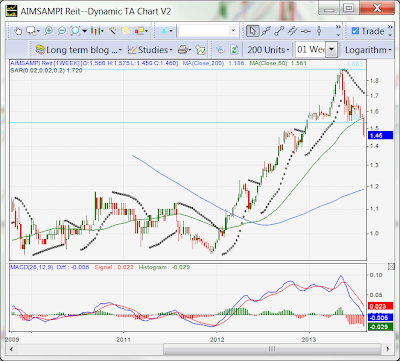The height and width of the screenshot is (361, 400).
Task: Click the empty symbol input combo box
Action: [x=208, y=31]
